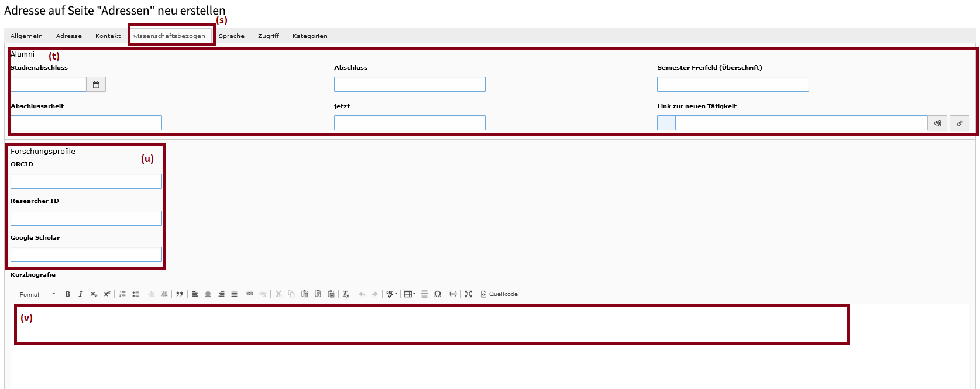The image size is (980, 389).
Task: Toggle bold formatting in Kurzbiografie editor
Action: tap(68, 294)
